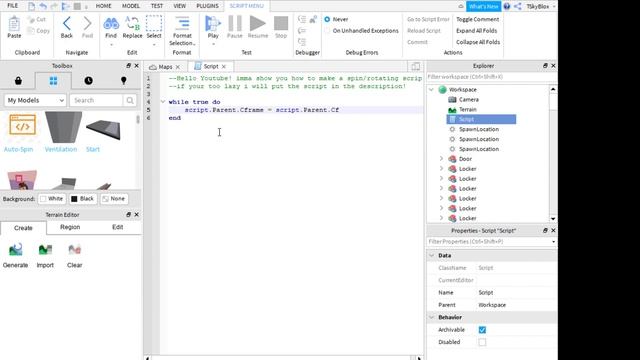The image size is (640, 360).
Task: Click the new file icon in title bar
Action: 31,6
